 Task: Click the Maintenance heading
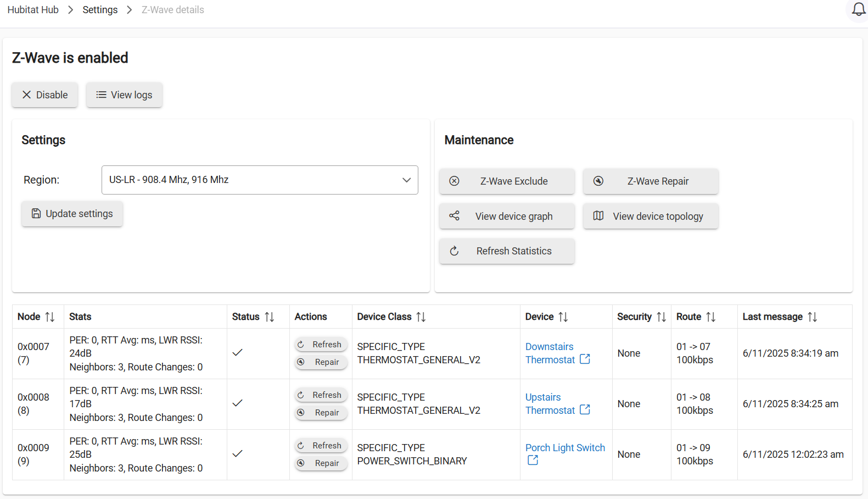point(479,140)
